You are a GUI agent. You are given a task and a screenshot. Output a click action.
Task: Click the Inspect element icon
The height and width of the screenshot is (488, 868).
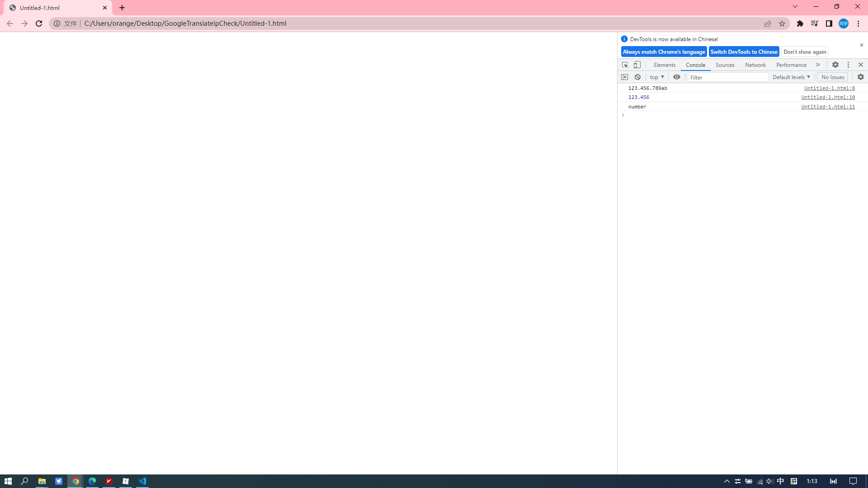tap(624, 64)
